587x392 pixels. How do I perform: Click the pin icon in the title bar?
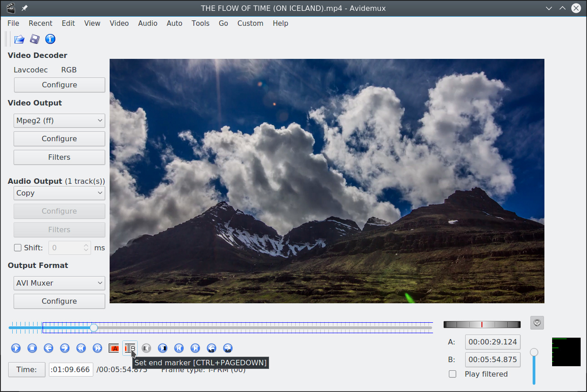point(25,8)
